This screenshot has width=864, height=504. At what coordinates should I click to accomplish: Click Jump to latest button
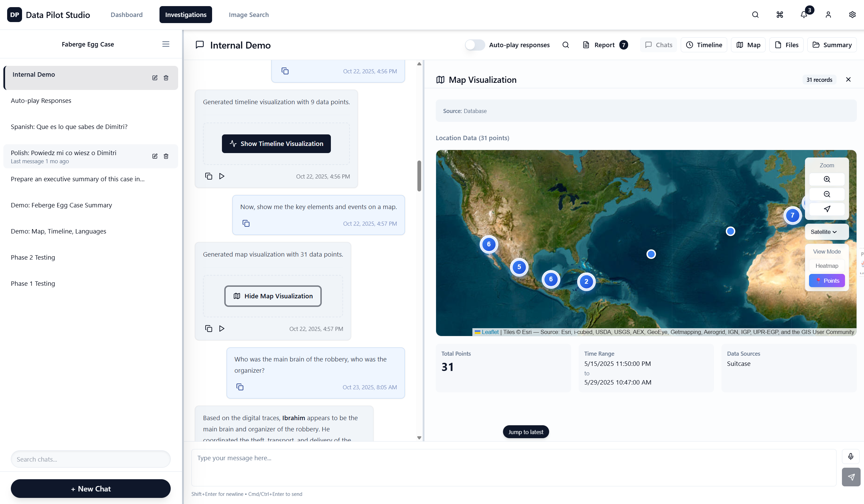coord(526,432)
